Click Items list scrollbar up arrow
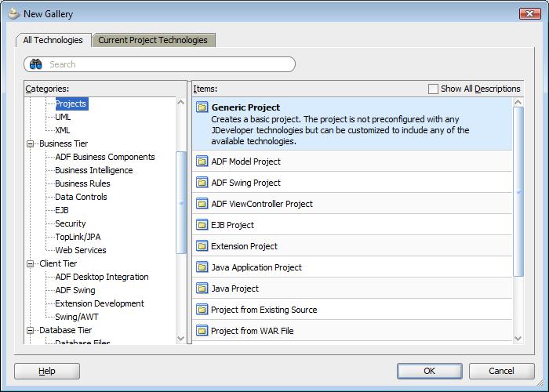The image size is (549, 392). [x=518, y=102]
